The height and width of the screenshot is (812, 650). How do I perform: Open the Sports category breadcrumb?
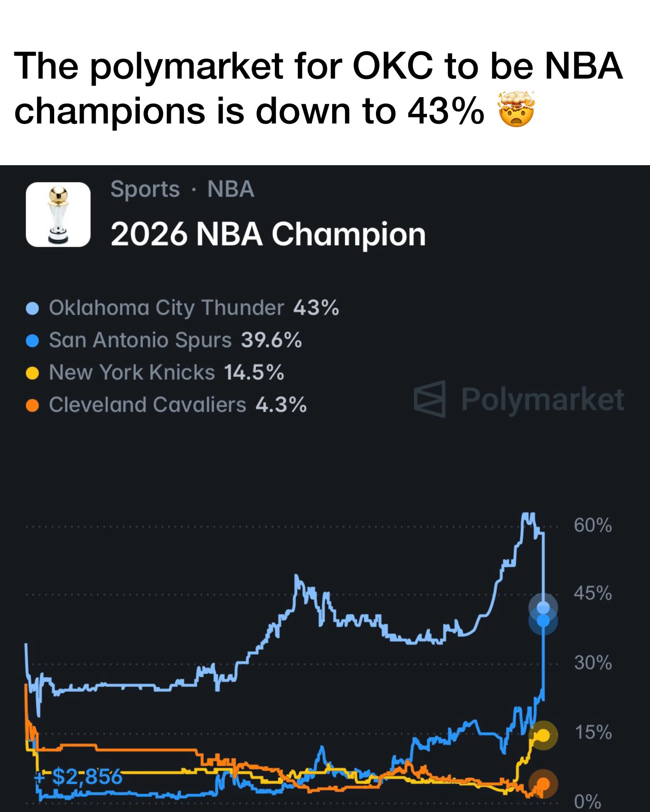coord(145,189)
